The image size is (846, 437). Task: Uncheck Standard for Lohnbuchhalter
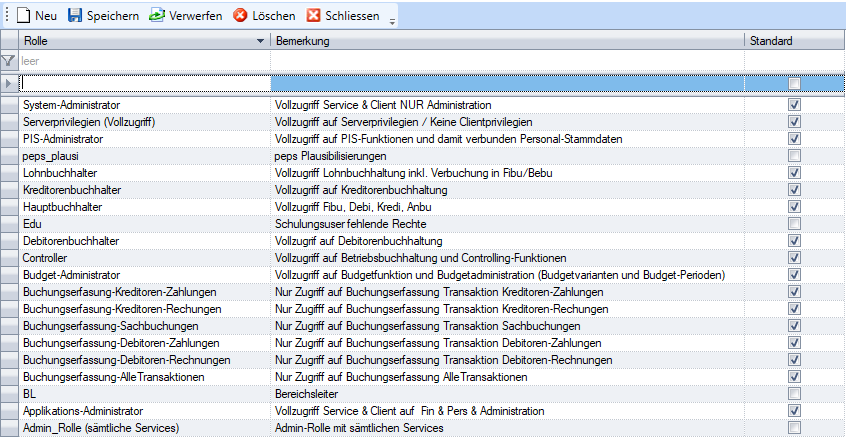pos(794,173)
